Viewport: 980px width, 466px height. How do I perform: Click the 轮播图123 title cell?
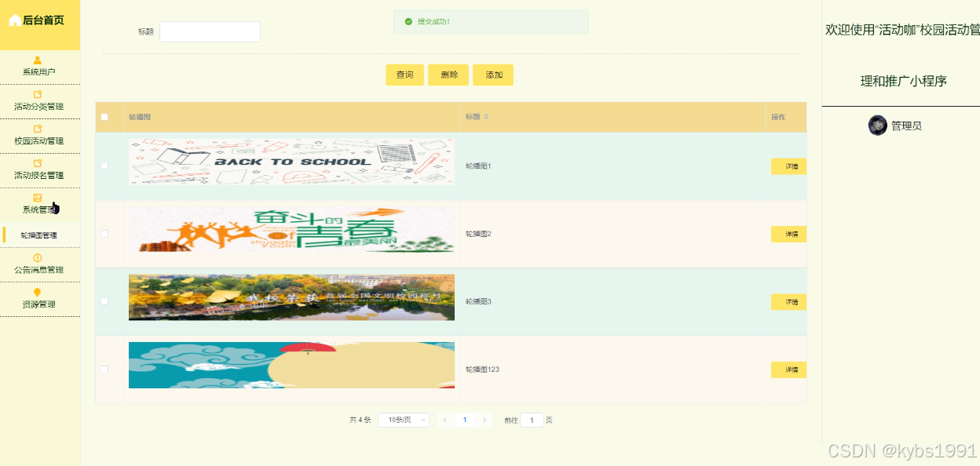tap(613, 369)
